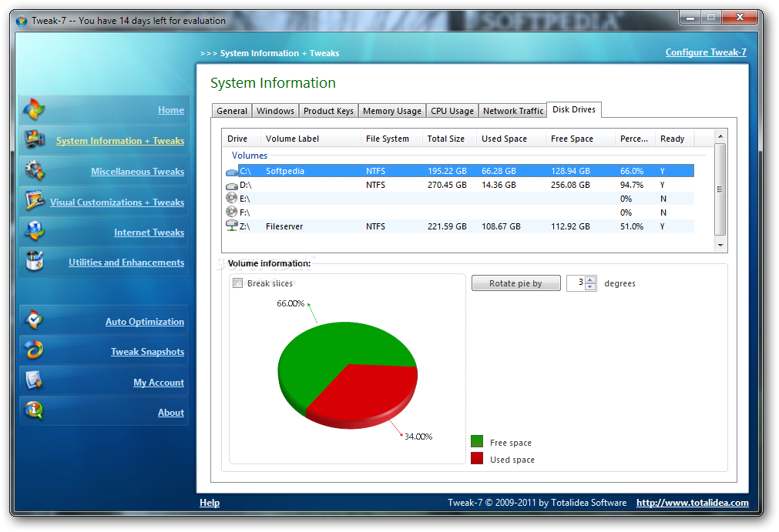Image resolution: width=779 pixels, height=532 pixels.
Task: Open the Help link
Action: point(210,503)
